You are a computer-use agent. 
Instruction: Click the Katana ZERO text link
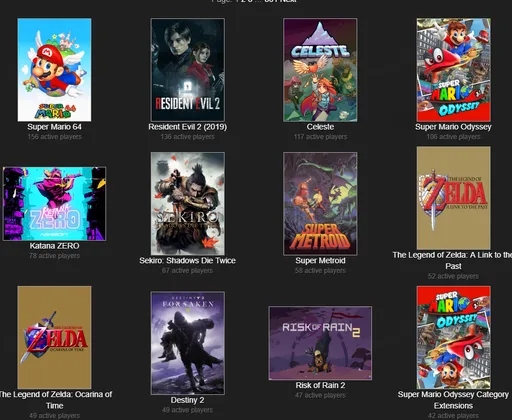click(x=54, y=246)
